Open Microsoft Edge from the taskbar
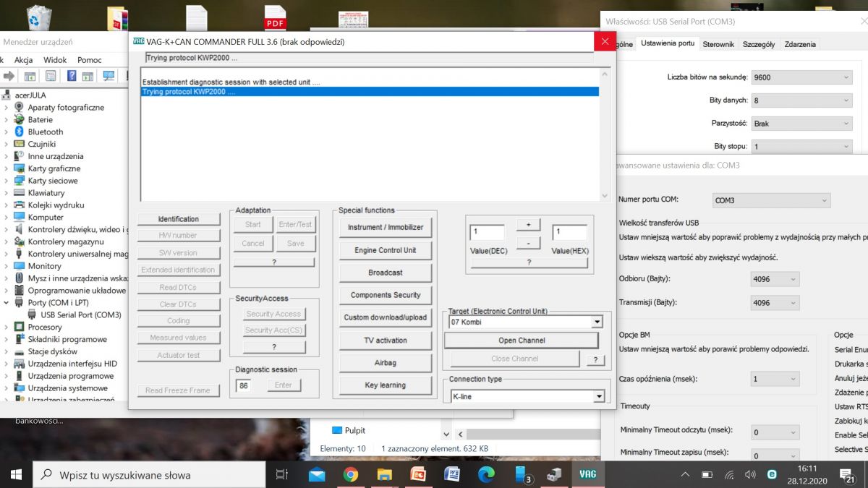 coord(486,474)
